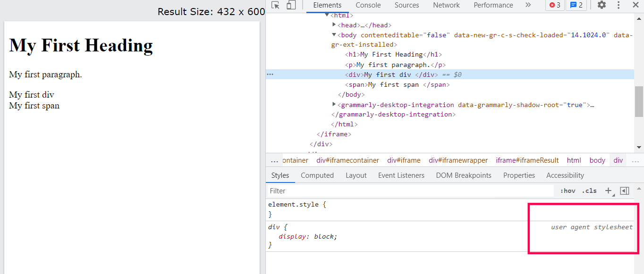Viewport: 644px width, 274px height.
Task: Show more DevTools tabs chevron
Action: pyautogui.click(x=528, y=5)
